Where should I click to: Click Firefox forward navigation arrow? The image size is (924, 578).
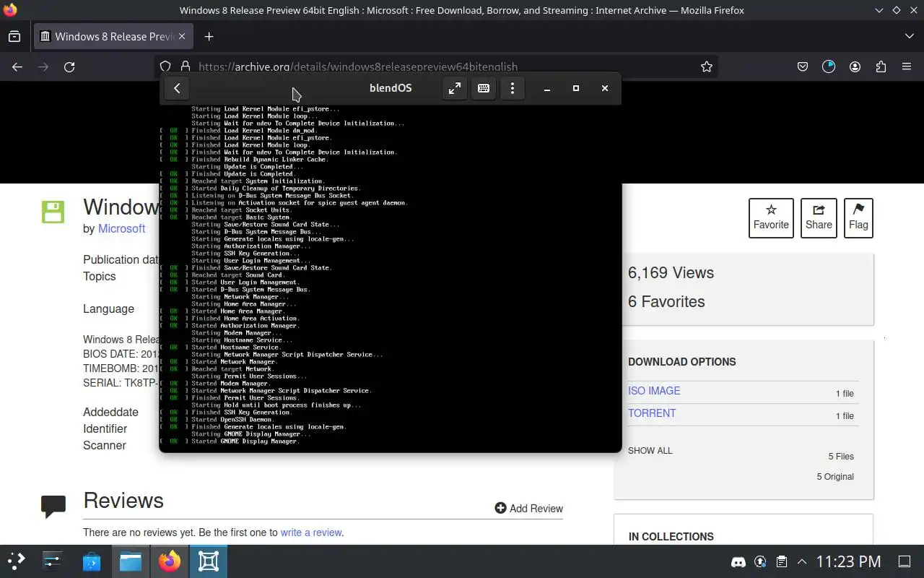pos(43,66)
